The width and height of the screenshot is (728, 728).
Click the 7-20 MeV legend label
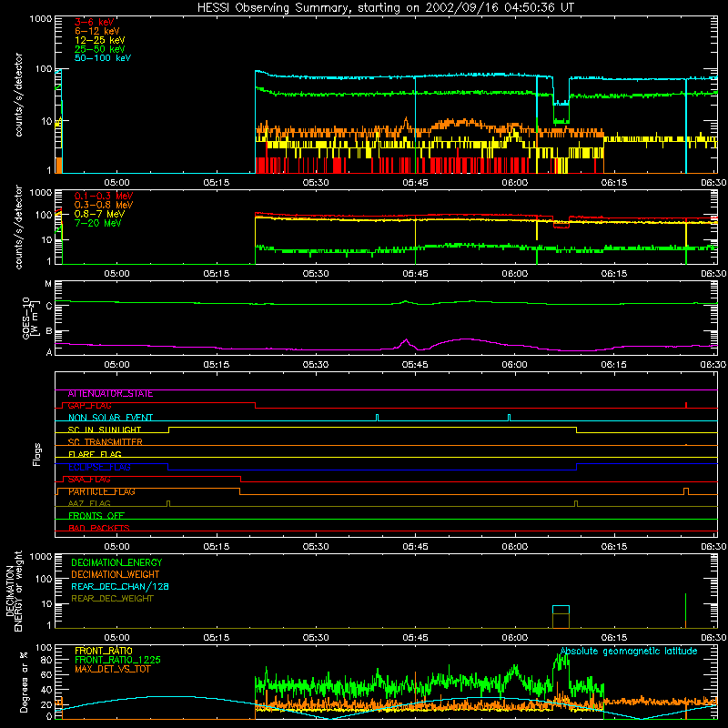(x=98, y=223)
